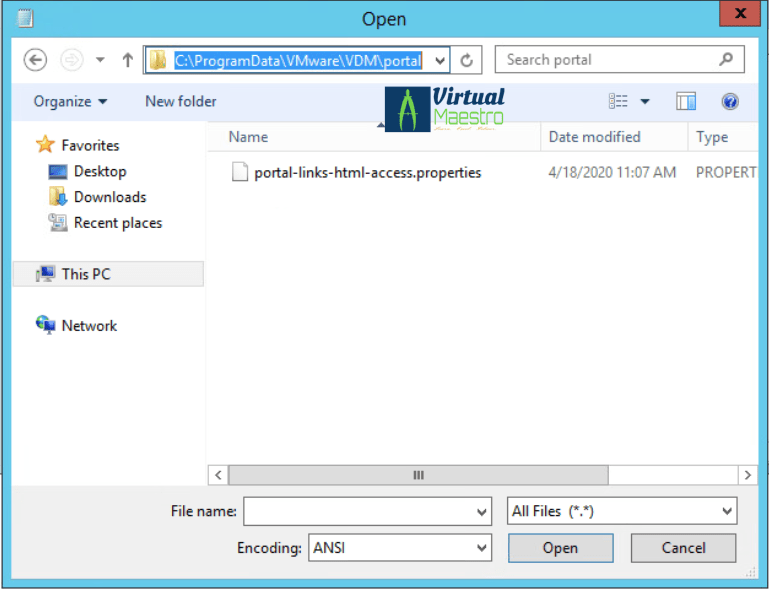Go up one folder level
Screen dimensions: 769x589
point(127,60)
